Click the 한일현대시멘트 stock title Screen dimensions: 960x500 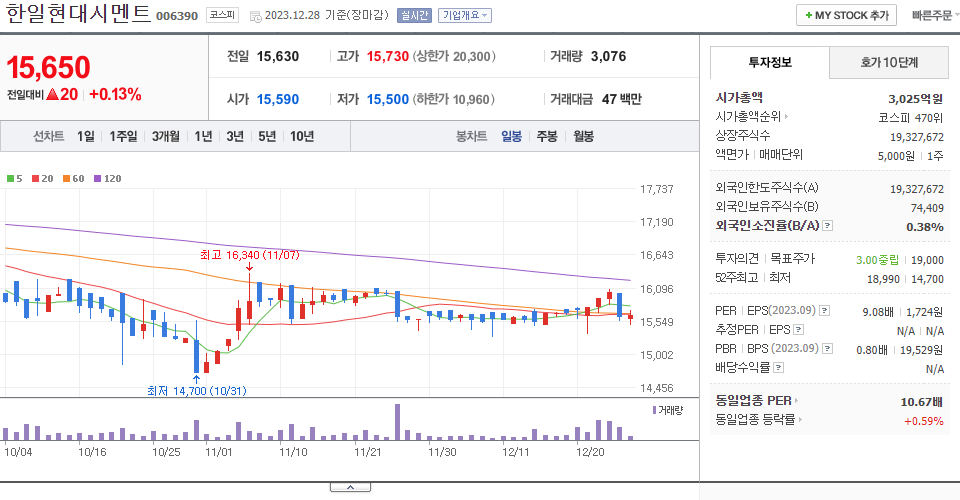(x=78, y=13)
